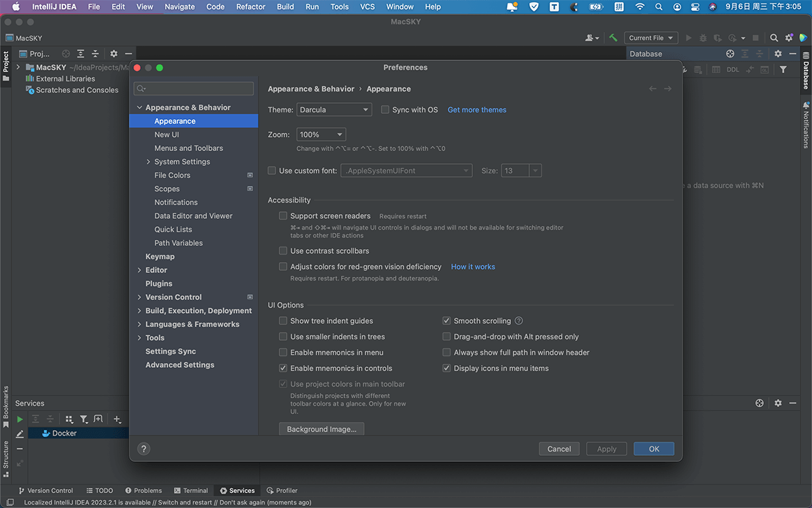Viewport: 812px width, 508px height.
Task: Expand System Settings tree node
Action: click(149, 162)
